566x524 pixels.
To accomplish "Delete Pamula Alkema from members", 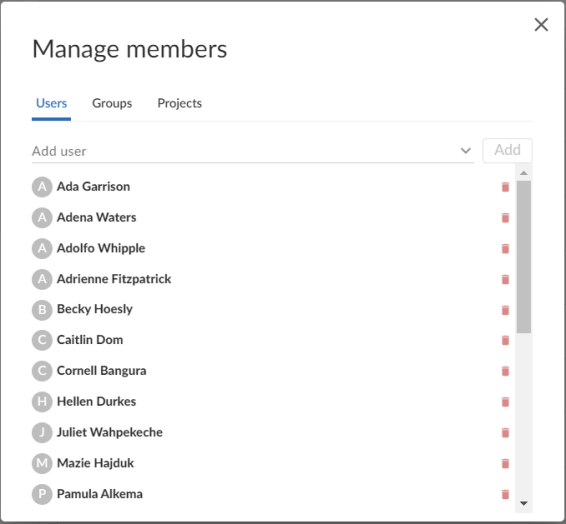I will tap(505, 494).
